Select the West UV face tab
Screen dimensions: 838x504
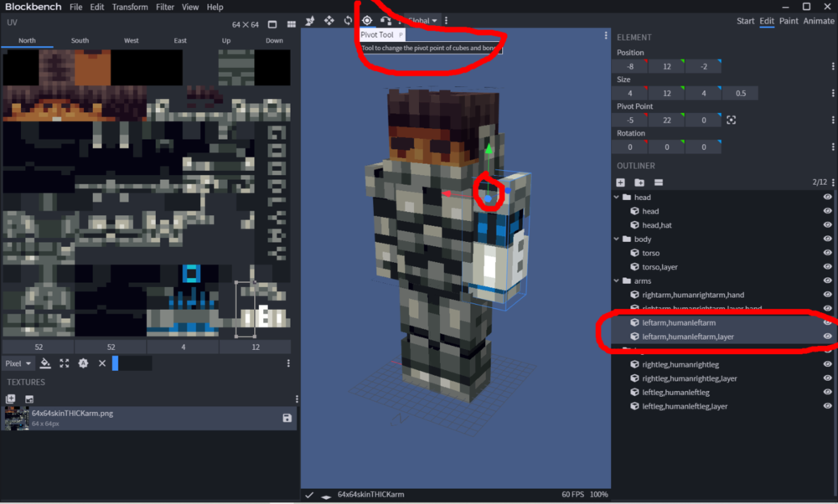[131, 40]
